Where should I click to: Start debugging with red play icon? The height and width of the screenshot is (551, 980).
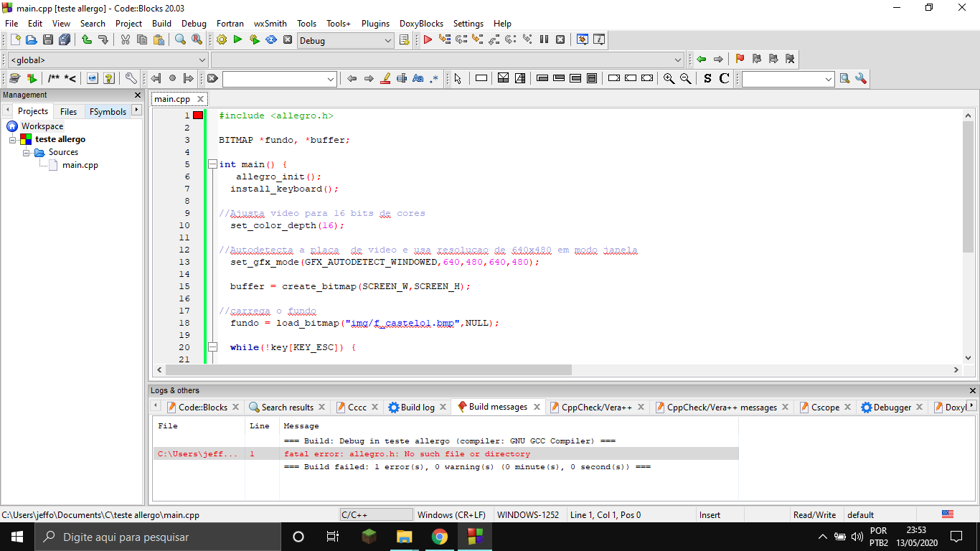click(x=428, y=40)
